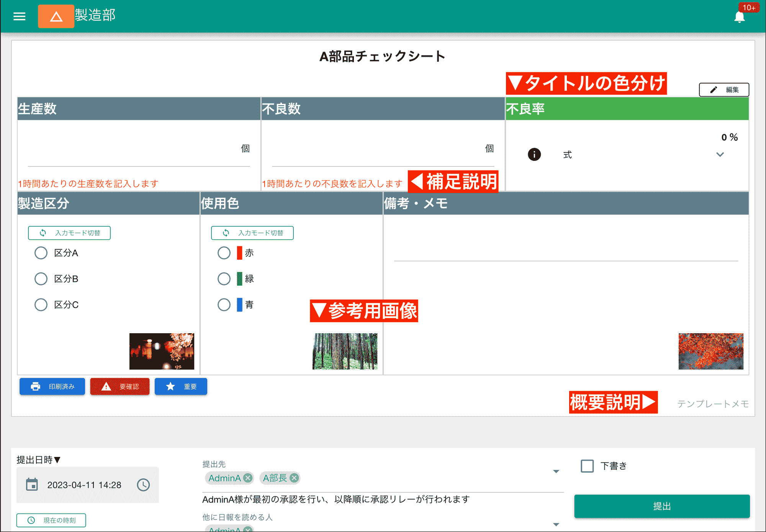Screen dimensions: 766x532
Task: Click the 現在の時刻 button
Action: [51, 520]
